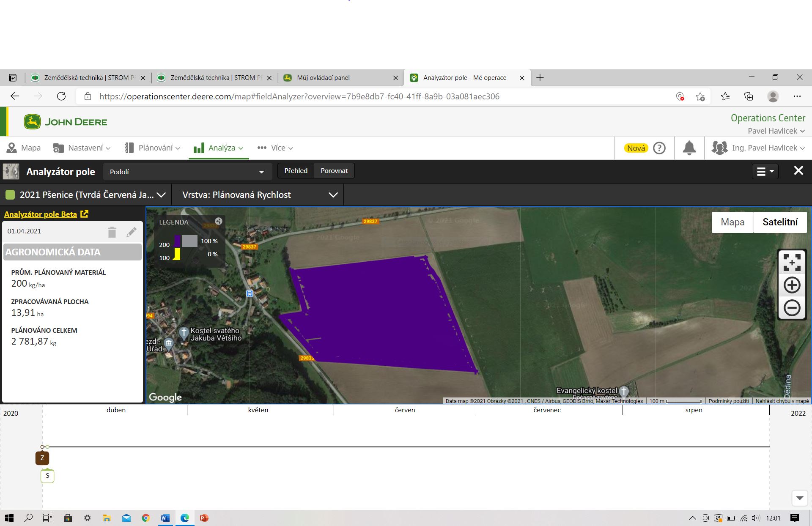Fit field to view on the map

[x=792, y=262]
